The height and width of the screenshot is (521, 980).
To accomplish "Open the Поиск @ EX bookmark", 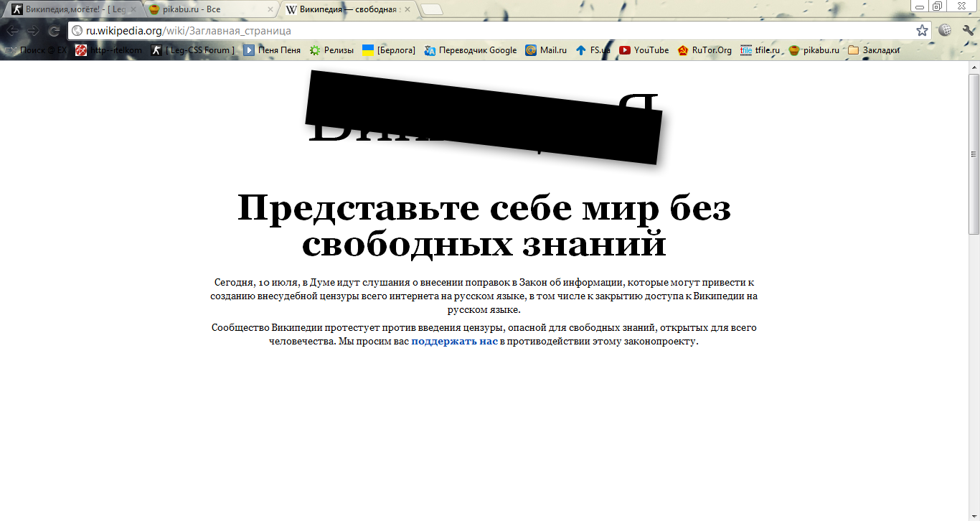I will tap(36, 50).
